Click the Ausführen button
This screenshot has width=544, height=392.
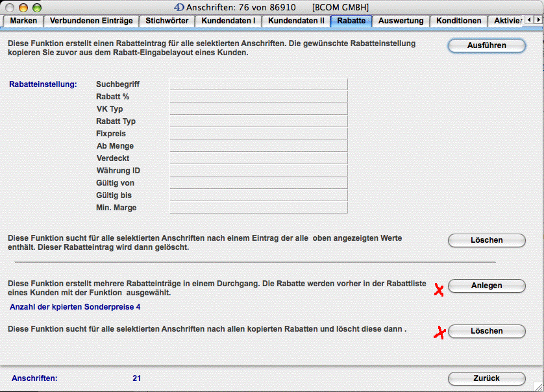(x=486, y=45)
